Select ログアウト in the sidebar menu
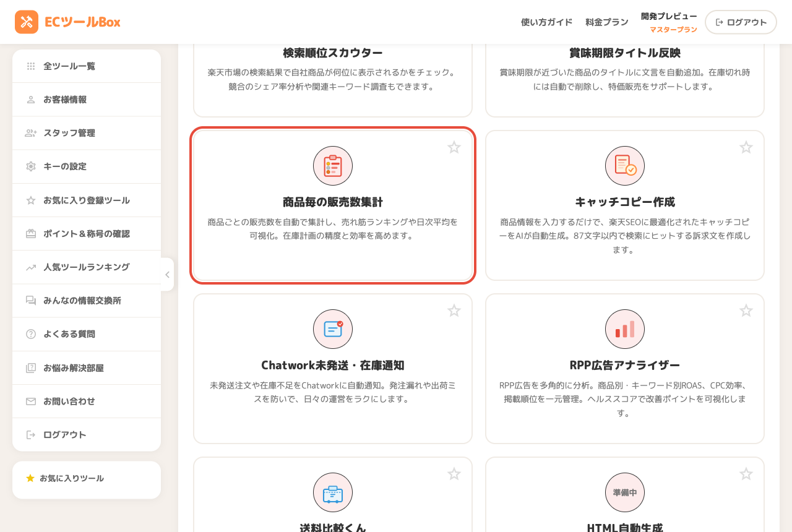 [x=87, y=435]
